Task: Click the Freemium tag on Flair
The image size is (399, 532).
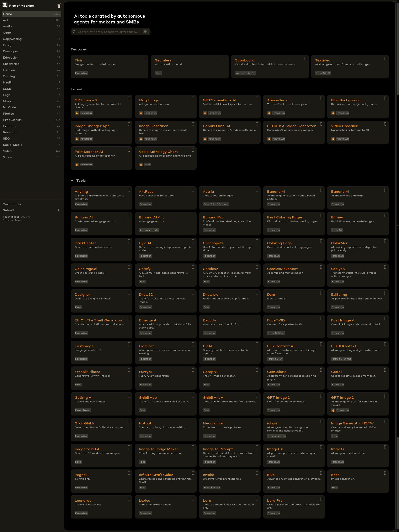Action: coord(81,73)
